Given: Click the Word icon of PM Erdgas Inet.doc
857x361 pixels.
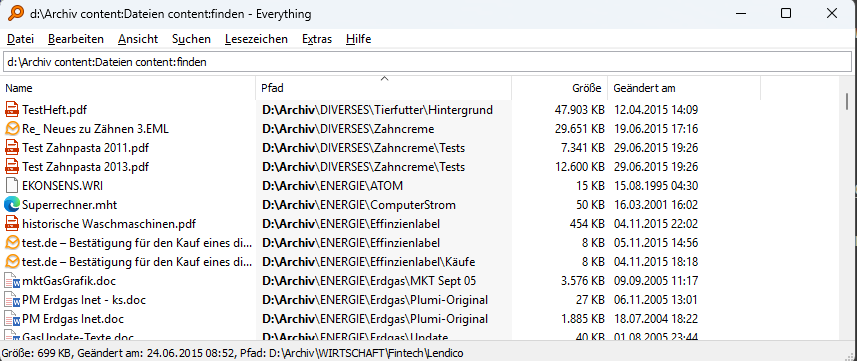Looking at the screenshot, I should 11,318.
